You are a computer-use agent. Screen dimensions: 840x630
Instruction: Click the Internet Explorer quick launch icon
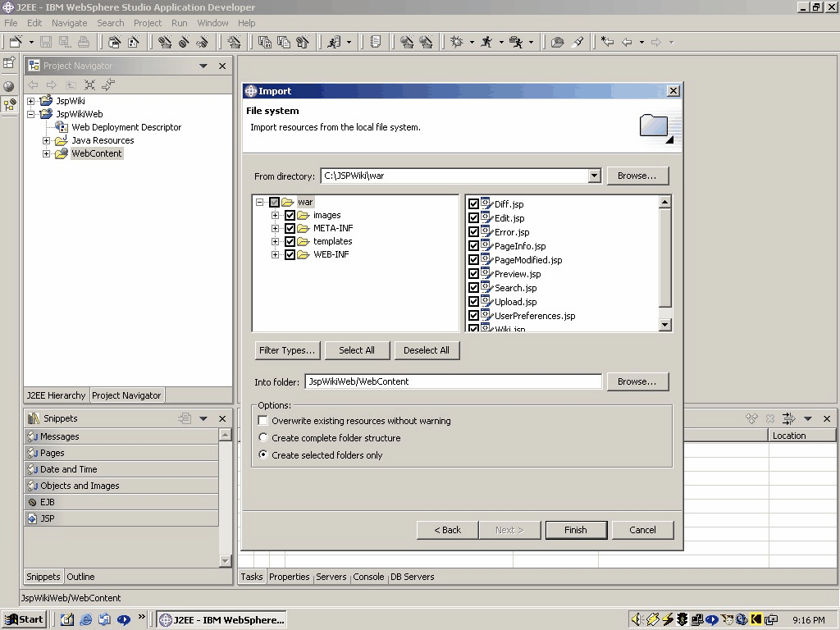pyautogui.click(x=86, y=619)
